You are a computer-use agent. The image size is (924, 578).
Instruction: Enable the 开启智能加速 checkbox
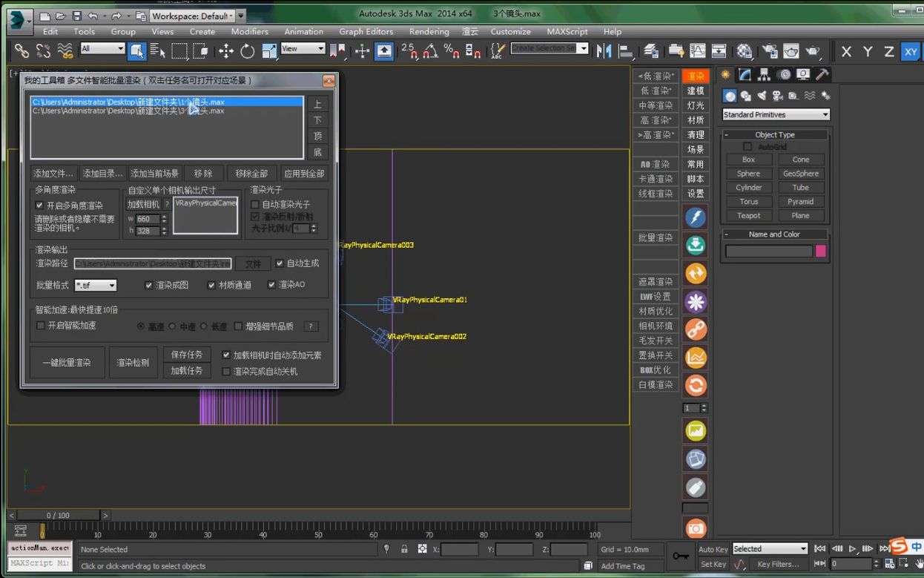(x=41, y=326)
